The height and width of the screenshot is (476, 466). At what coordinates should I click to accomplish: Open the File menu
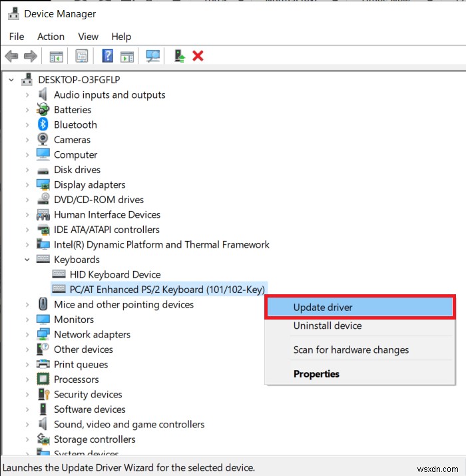[x=17, y=37]
